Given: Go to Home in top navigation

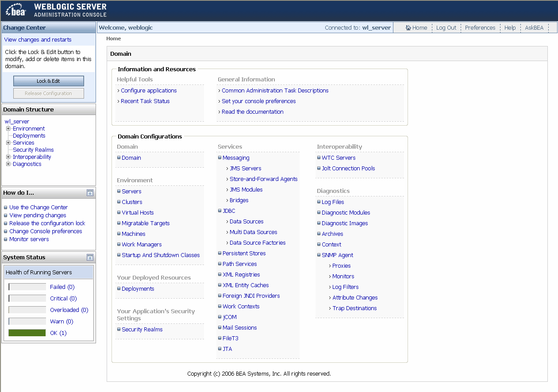Looking at the screenshot, I should [x=419, y=27].
